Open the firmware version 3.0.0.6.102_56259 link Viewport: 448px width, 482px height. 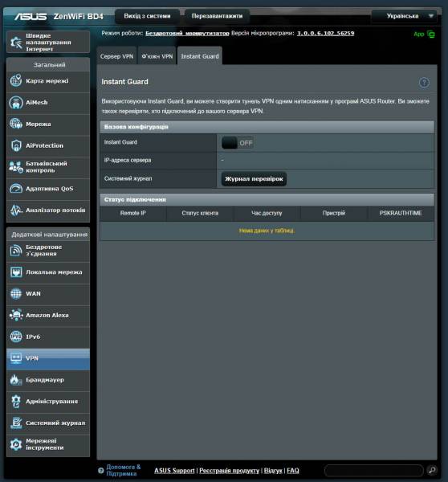point(325,33)
